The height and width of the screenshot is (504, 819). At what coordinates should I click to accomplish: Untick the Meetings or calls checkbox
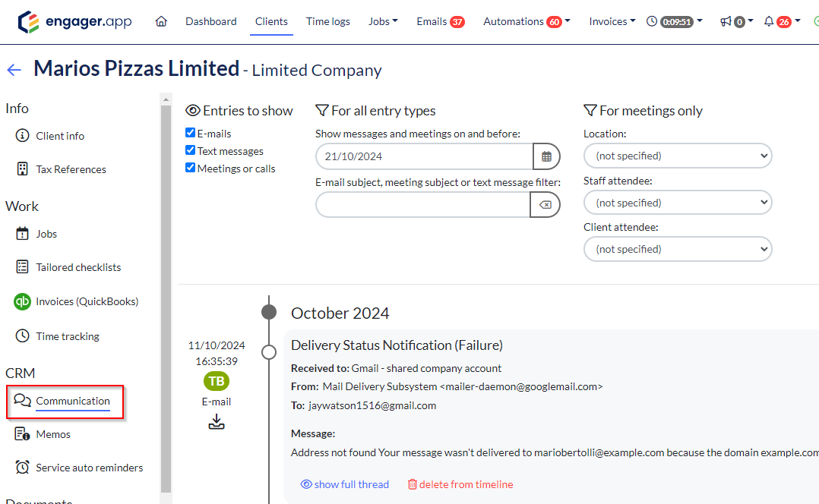190,168
